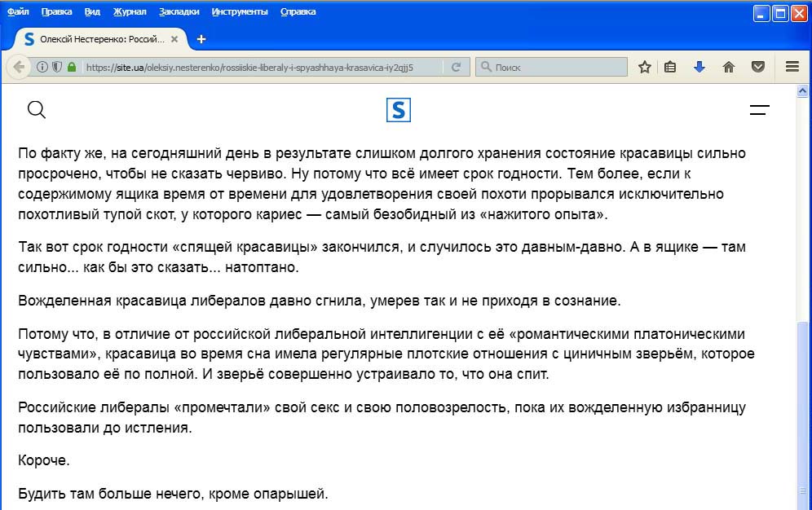Click the text "Так вот срок годности"

(x=93, y=247)
